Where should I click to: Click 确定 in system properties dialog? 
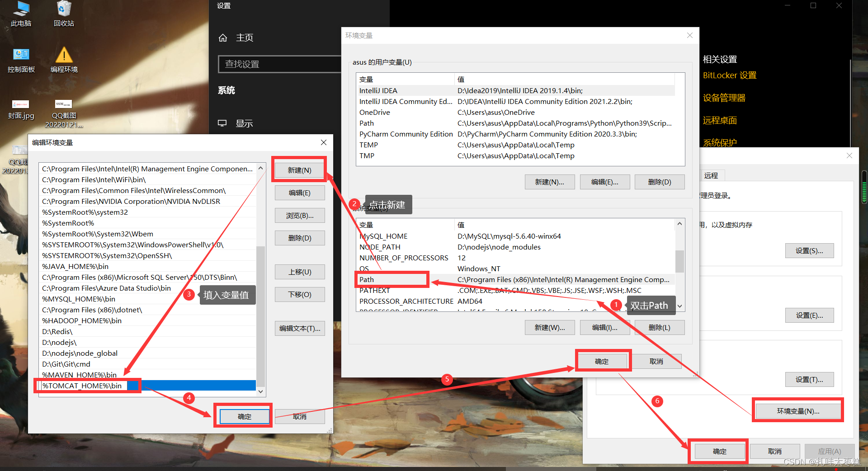[720, 452]
